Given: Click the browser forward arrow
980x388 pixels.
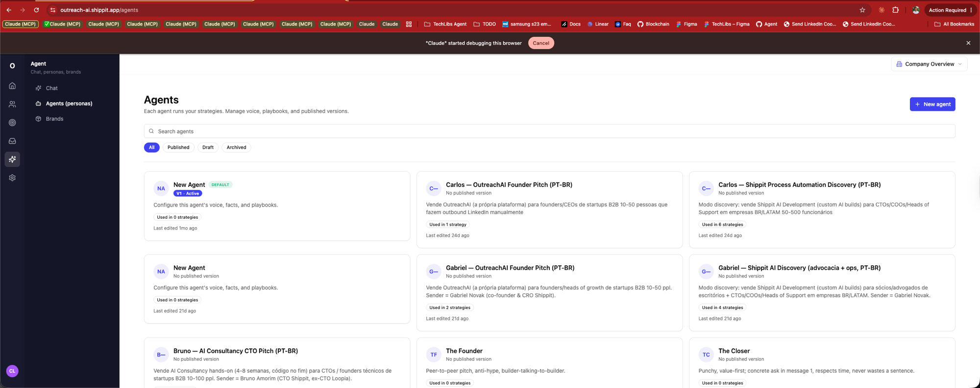Looking at the screenshot, I should [x=23, y=10].
